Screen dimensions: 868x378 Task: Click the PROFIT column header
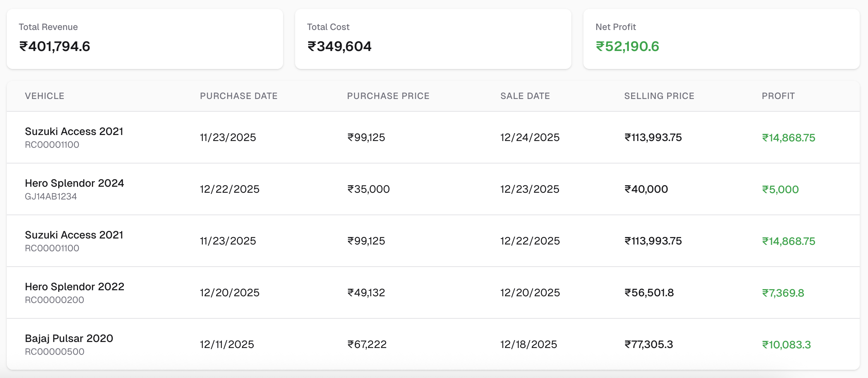tap(778, 96)
